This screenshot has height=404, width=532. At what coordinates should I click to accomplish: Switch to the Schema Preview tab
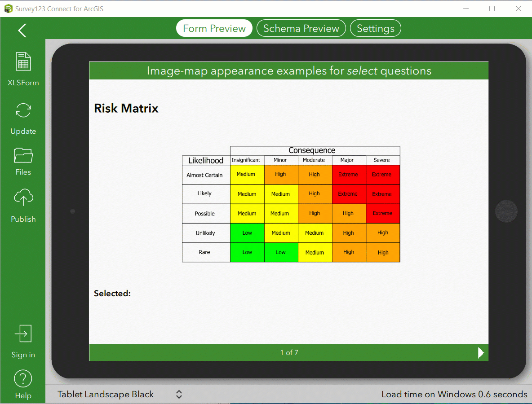(301, 28)
